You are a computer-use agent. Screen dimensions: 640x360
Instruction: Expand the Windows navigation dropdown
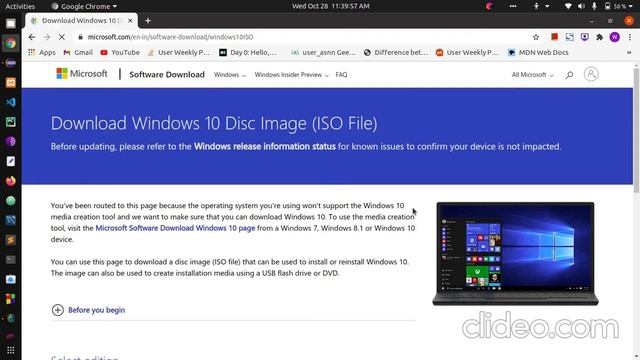[x=230, y=75]
